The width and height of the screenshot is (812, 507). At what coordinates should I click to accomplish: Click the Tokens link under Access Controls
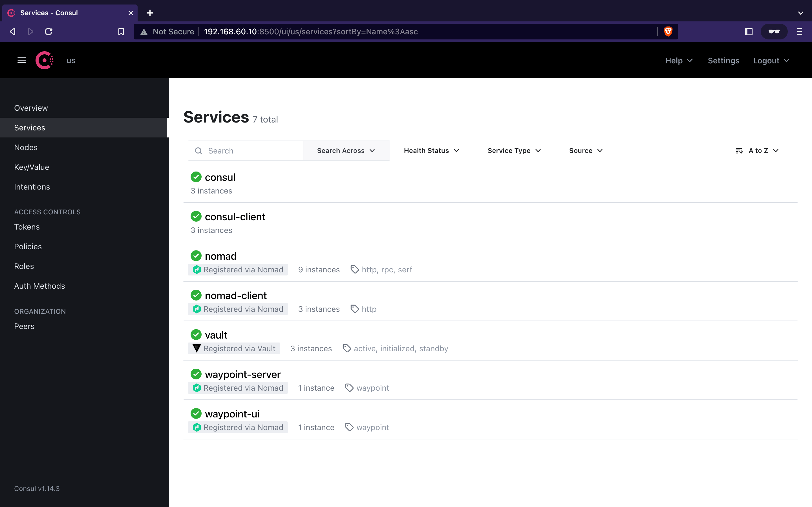[x=27, y=227]
